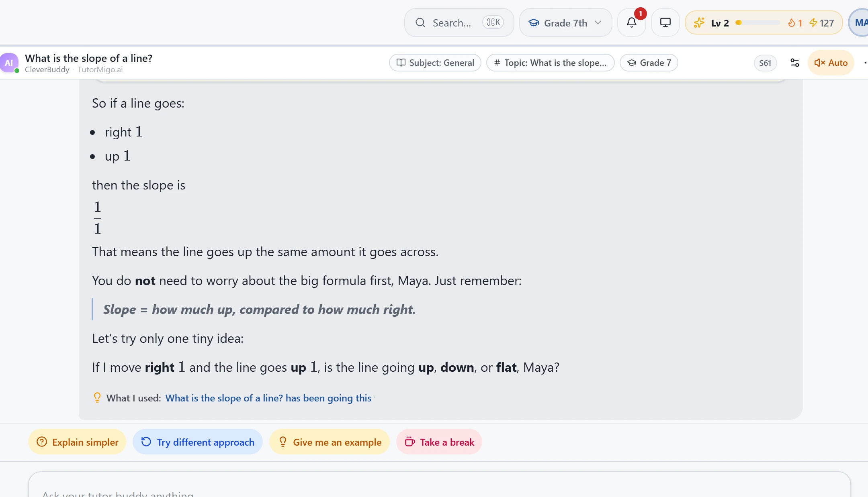Toggle the Auto voice mute button
The image size is (868, 497).
[831, 63]
